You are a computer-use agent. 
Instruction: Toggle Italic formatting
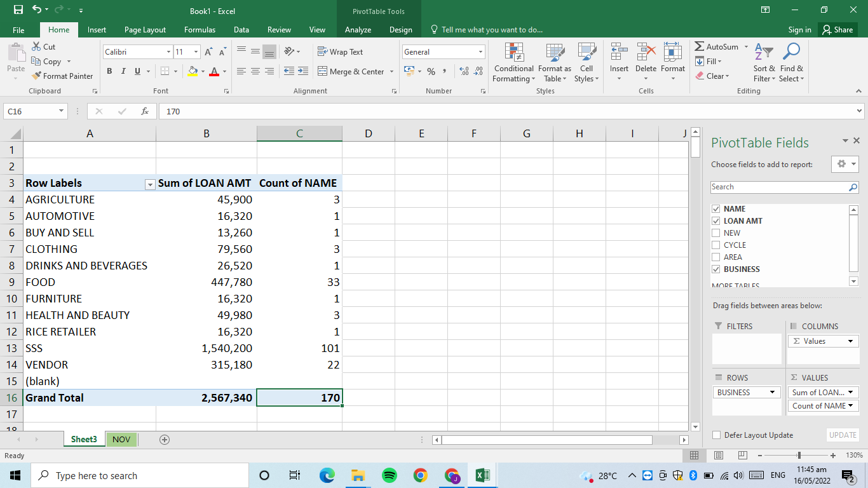(x=123, y=71)
